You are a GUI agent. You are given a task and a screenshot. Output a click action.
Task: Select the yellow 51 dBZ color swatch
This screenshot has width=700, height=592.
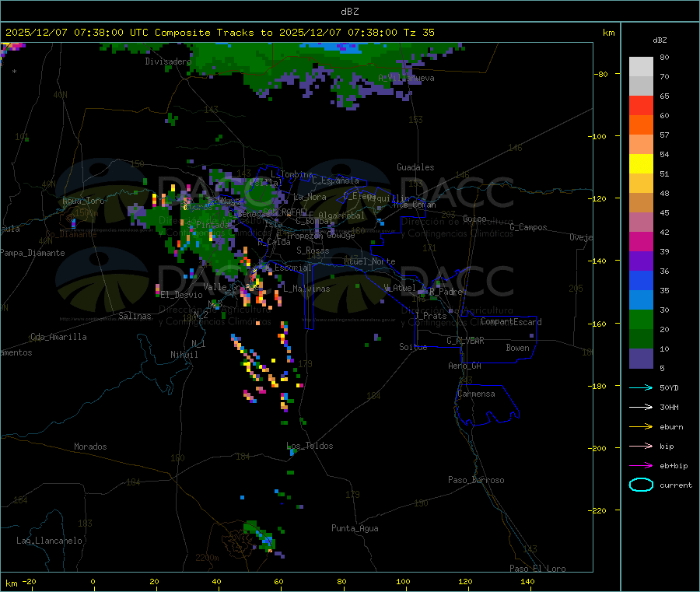pos(641,164)
